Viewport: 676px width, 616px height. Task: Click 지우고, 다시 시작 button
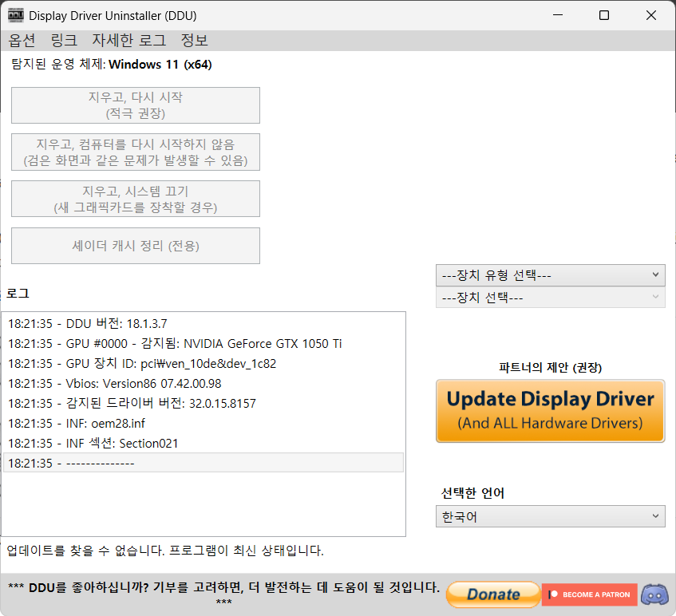pos(136,105)
